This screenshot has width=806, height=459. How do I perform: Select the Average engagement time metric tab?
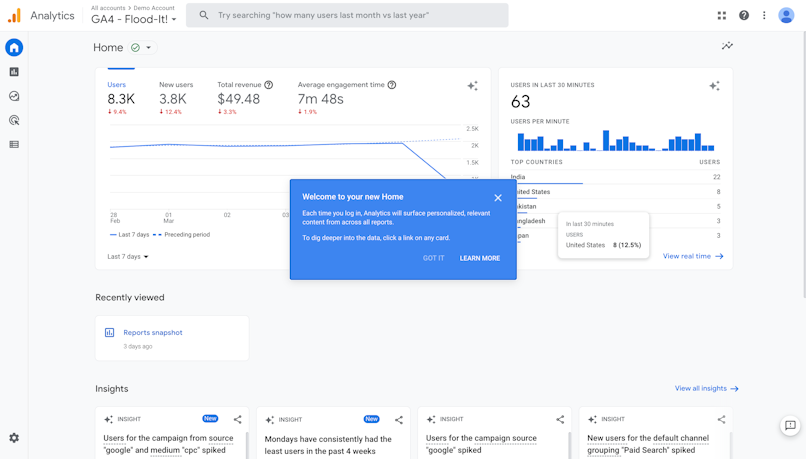click(347, 98)
